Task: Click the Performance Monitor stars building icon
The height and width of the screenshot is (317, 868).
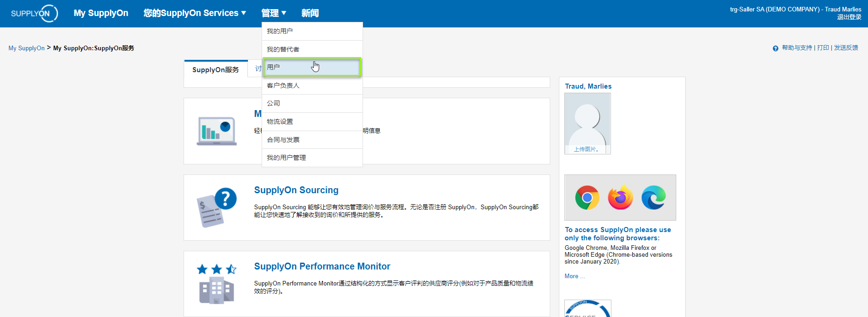Action: pyautogui.click(x=216, y=284)
